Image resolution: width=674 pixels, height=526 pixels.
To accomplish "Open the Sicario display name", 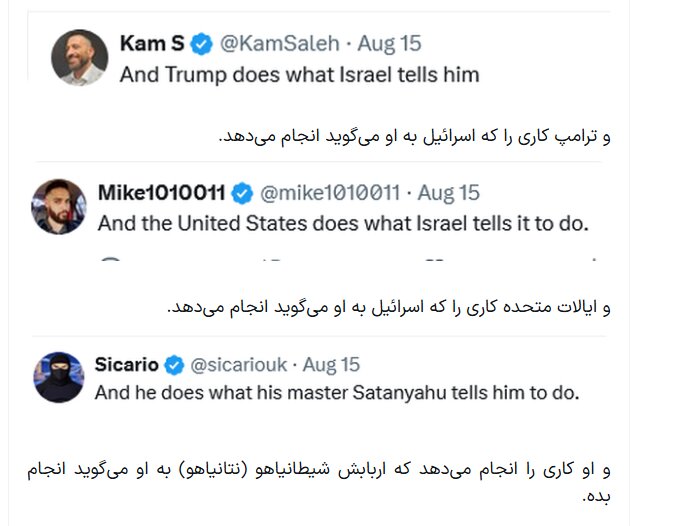I will pyautogui.click(x=127, y=363).
